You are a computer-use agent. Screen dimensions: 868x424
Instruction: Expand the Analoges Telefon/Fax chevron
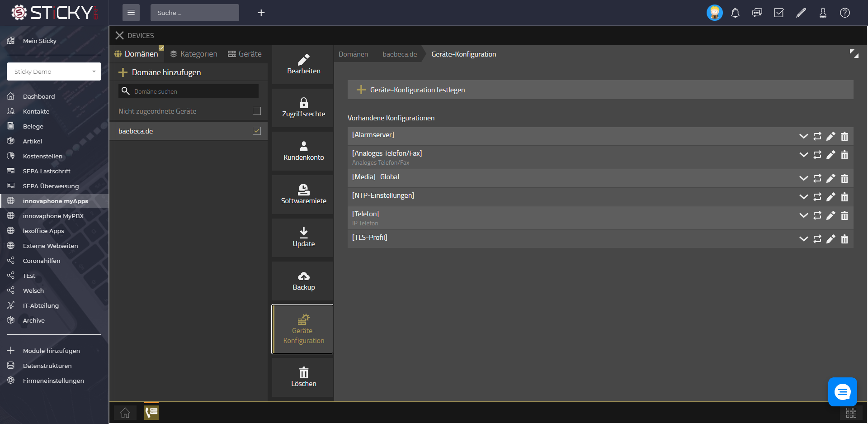[803, 155]
